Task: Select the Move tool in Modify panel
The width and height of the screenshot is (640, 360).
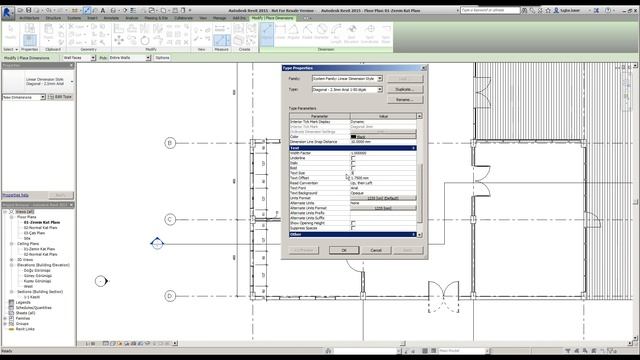Action: tap(119, 40)
